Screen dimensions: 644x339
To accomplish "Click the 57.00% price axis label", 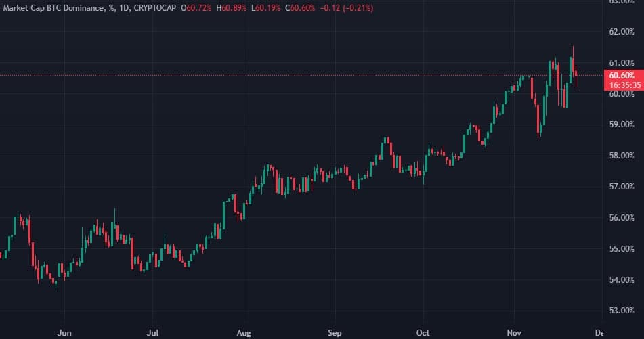I will (622, 187).
